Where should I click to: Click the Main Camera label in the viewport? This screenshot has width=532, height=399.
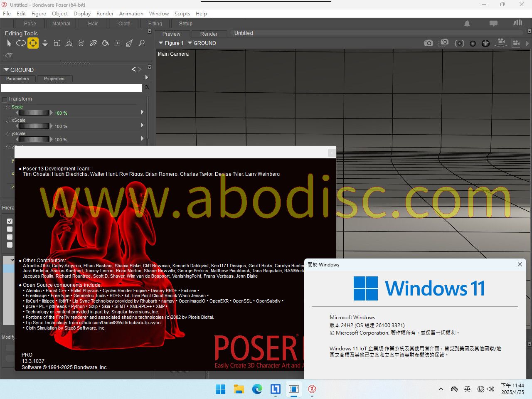pyautogui.click(x=173, y=54)
